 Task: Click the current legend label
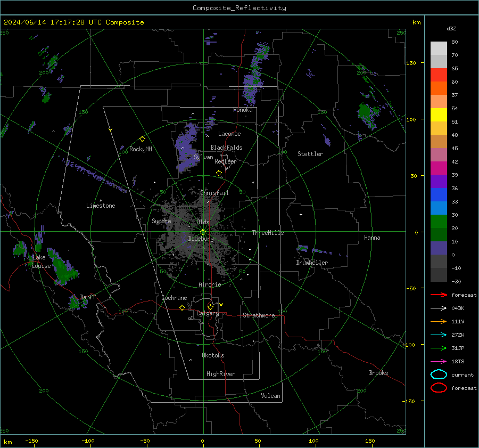[463, 374]
